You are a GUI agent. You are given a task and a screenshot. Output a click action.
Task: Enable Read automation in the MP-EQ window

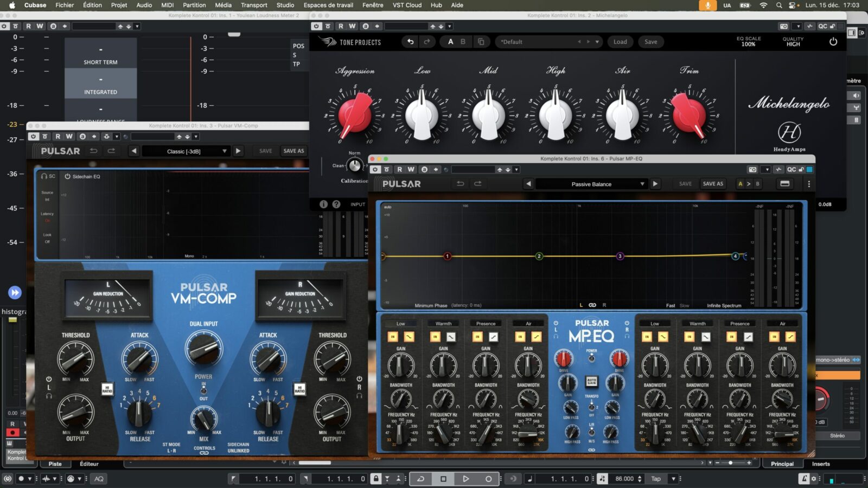click(x=400, y=169)
